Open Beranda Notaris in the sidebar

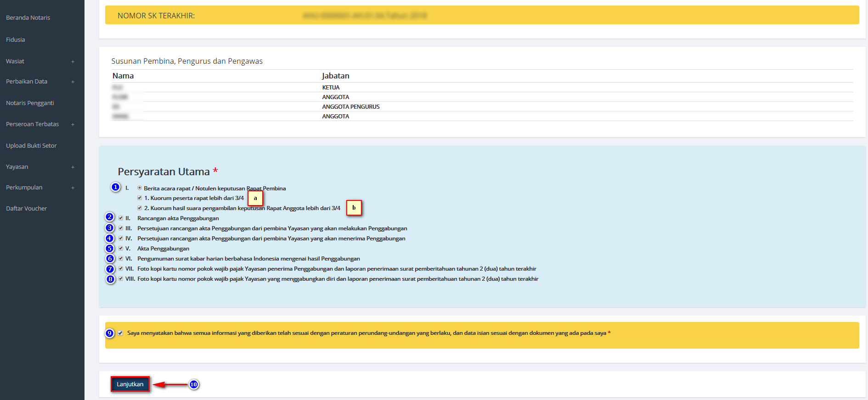28,18
